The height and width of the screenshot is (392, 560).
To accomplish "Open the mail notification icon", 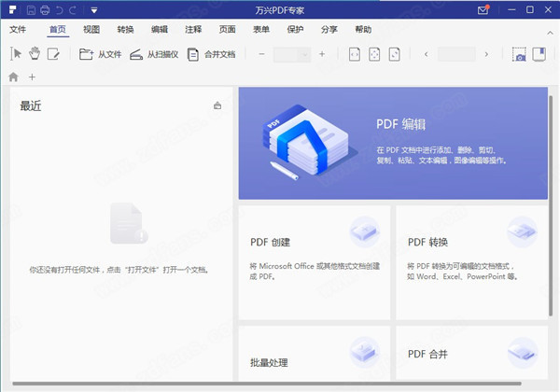I will (483, 9).
